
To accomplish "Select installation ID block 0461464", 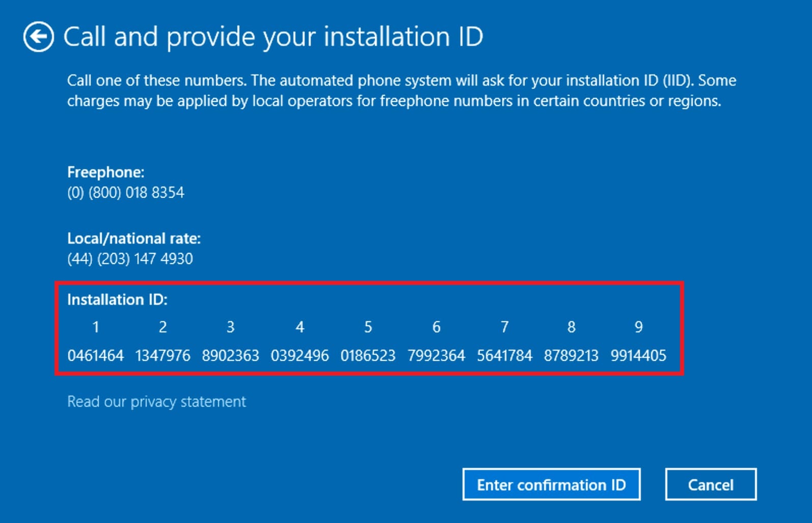I will click(x=95, y=355).
